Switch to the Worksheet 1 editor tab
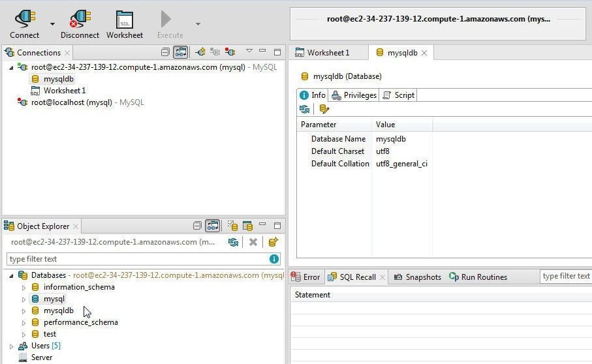592x364 pixels. pyautogui.click(x=328, y=53)
